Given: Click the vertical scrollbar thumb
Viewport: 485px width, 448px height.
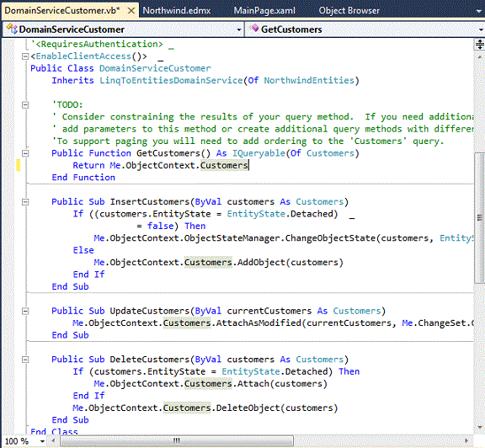Looking at the screenshot, I should [479, 218].
